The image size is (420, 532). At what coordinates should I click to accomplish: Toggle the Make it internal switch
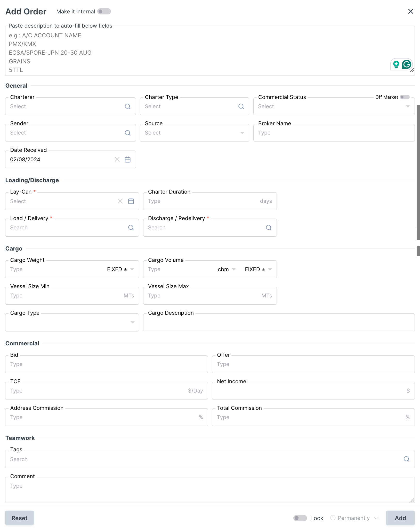tap(104, 12)
